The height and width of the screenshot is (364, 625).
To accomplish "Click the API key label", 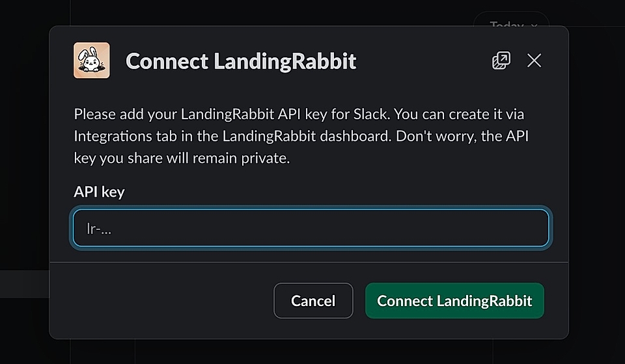I will pos(99,191).
